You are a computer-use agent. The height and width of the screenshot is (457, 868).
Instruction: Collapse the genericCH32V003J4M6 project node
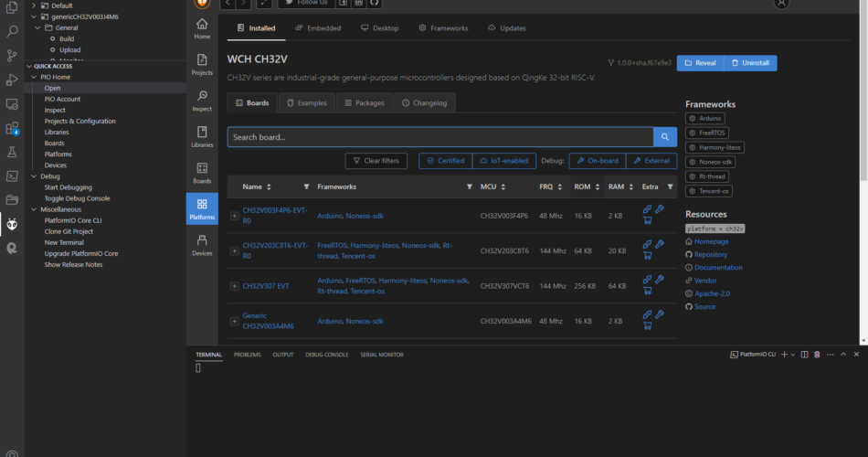pos(34,16)
